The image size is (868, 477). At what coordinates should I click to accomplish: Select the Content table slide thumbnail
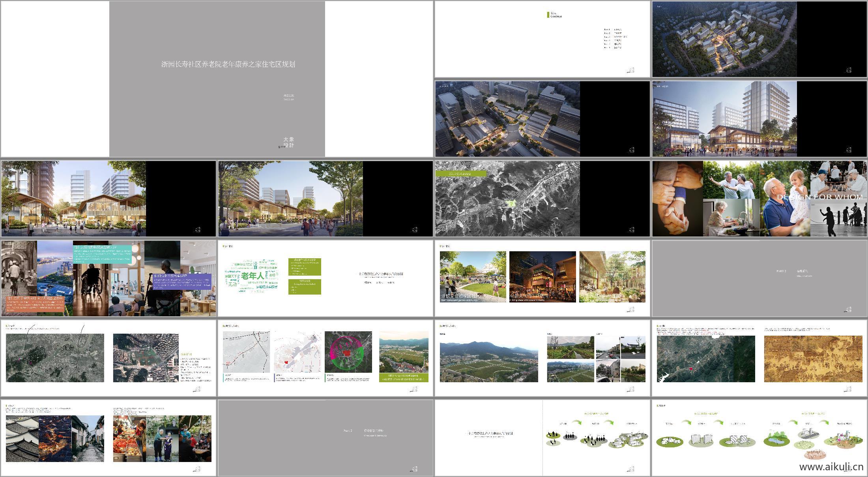coord(542,39)
